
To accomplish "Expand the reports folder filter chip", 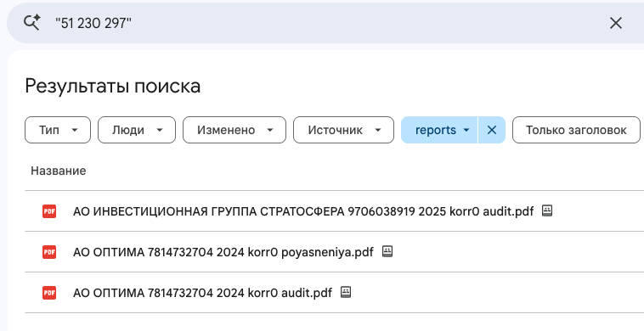I will [x=439, y=130].
